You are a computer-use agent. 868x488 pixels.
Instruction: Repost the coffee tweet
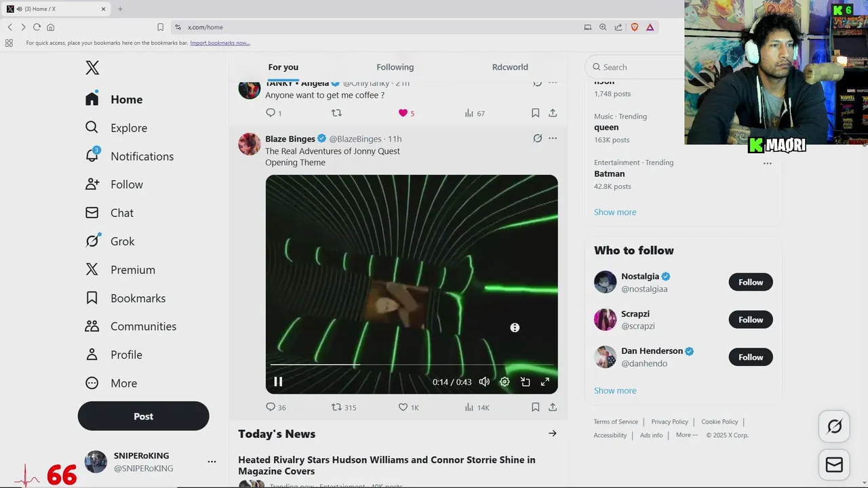click(x=336, y=113)
